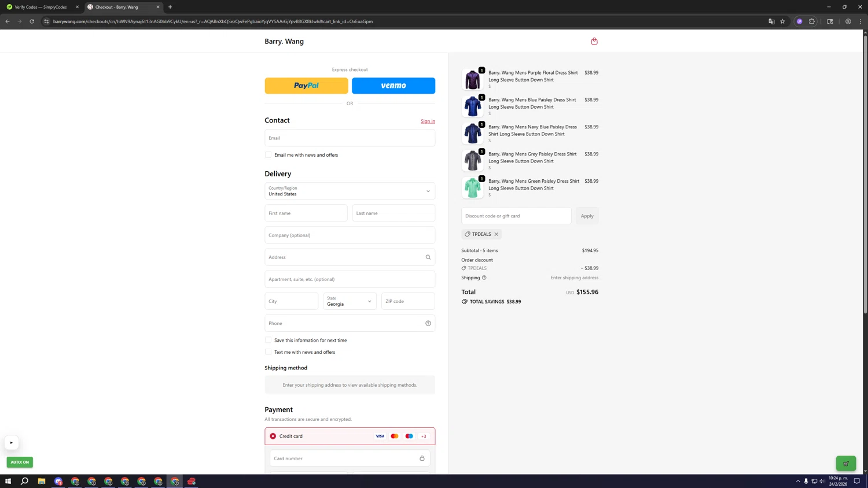Image resolution: width=868 pixels, height=488 pixels.
Task: Click the ZIP code field
Action: (x=408, y=301)
